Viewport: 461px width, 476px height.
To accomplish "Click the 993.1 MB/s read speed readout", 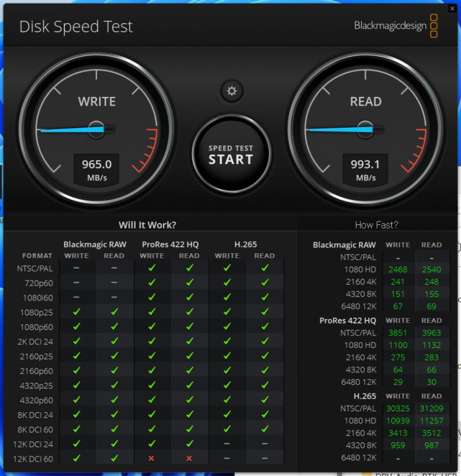I will tap(365, 169).
